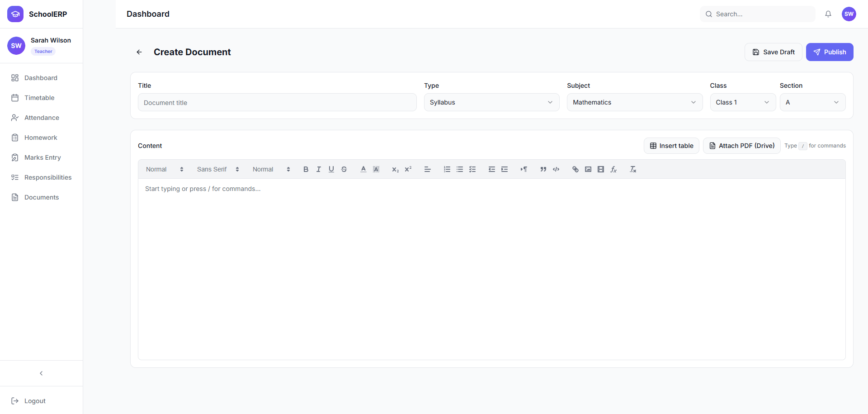This screenshot has height=414, width=868.
Task: Apply blockquote formatting
Action: tap(543, 169)
